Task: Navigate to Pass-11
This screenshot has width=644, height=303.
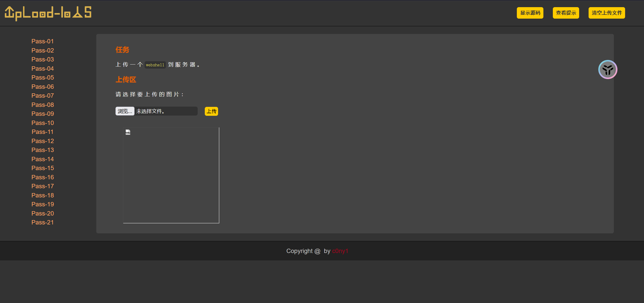Action: coord(43,132)
